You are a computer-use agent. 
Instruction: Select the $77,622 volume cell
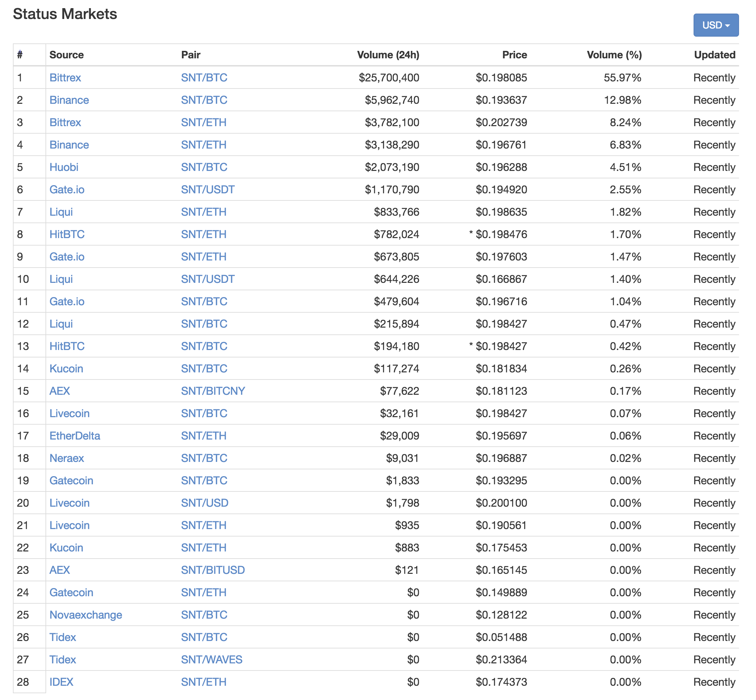(399, 391)
